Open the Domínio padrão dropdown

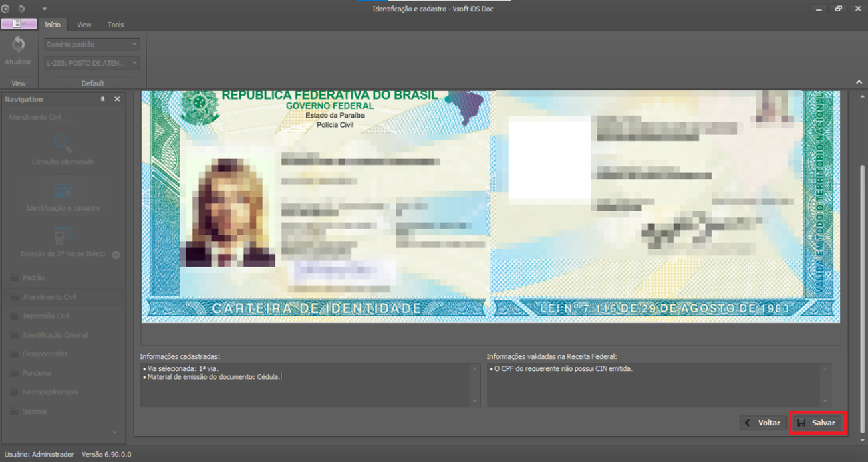92,45
